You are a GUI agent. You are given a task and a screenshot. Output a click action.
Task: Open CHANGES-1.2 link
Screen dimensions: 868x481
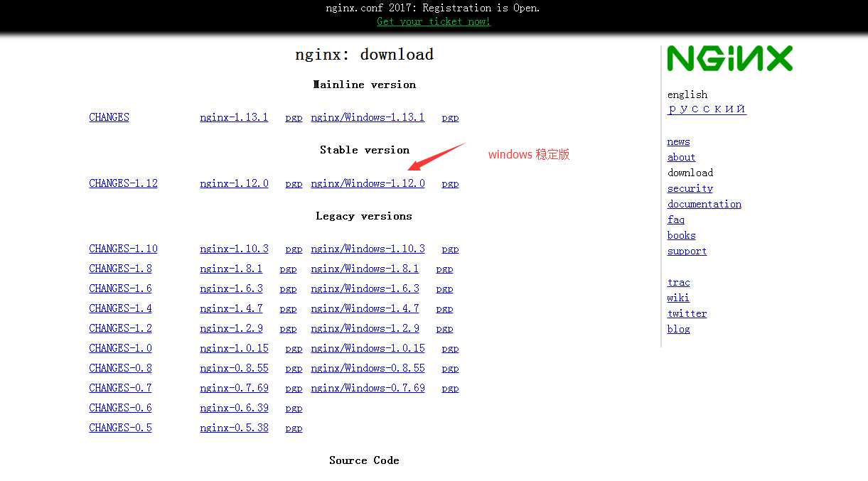pos(120,328)
